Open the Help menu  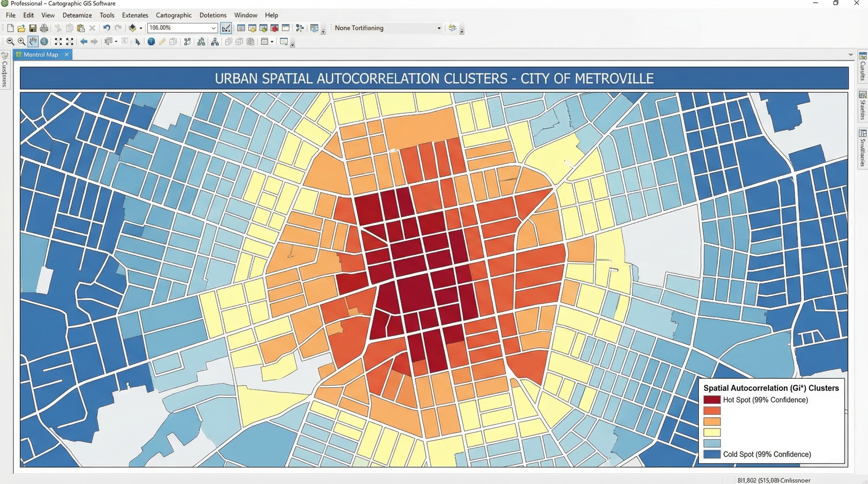(271, 15)
